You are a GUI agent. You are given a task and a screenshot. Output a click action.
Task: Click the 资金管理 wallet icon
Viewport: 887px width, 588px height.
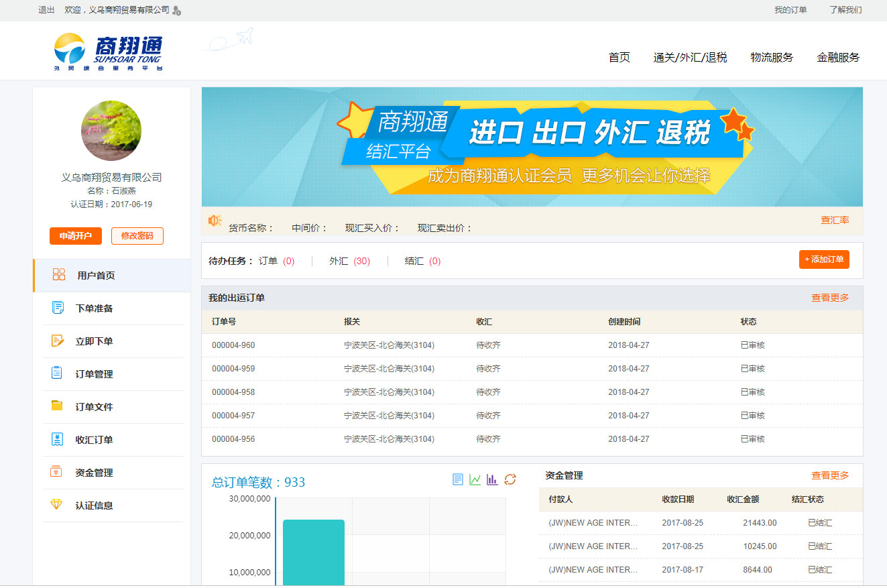[x=56, y=472]
